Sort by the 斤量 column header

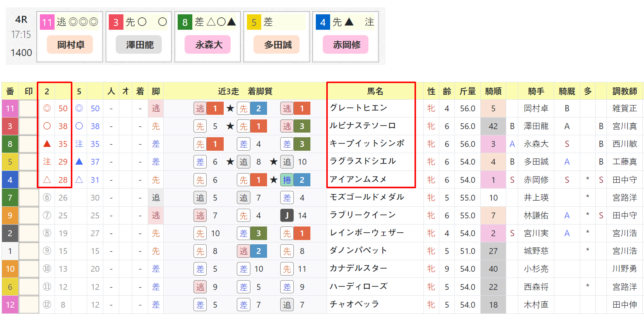[468, 91]
